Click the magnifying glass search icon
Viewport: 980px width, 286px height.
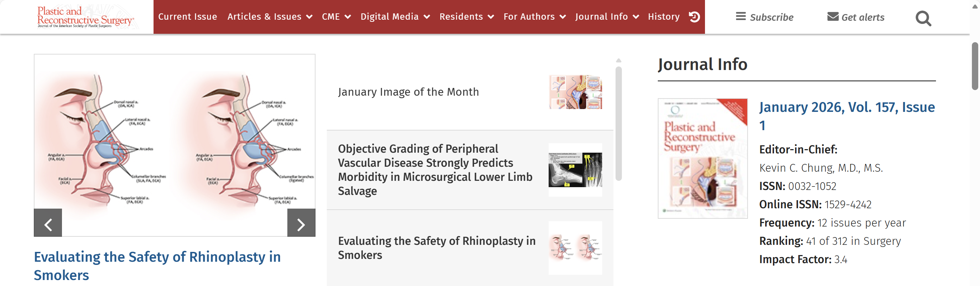[x=923, y=18]
